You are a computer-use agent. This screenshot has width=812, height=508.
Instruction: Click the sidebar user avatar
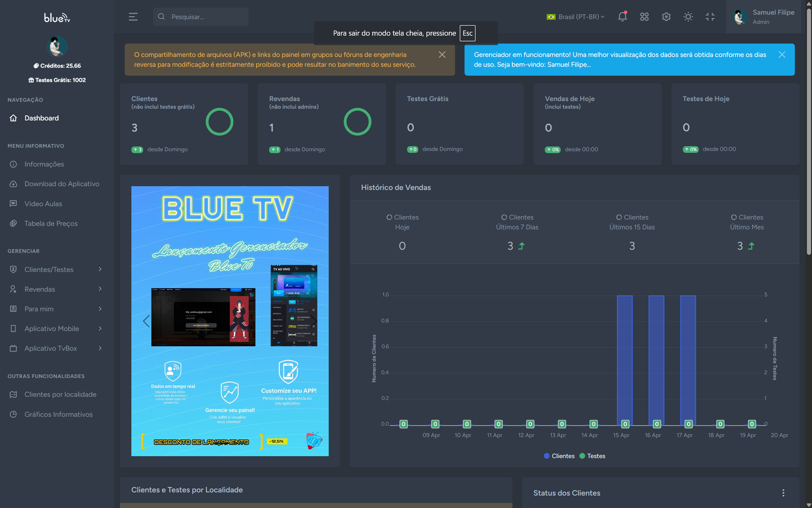(57, 46)
